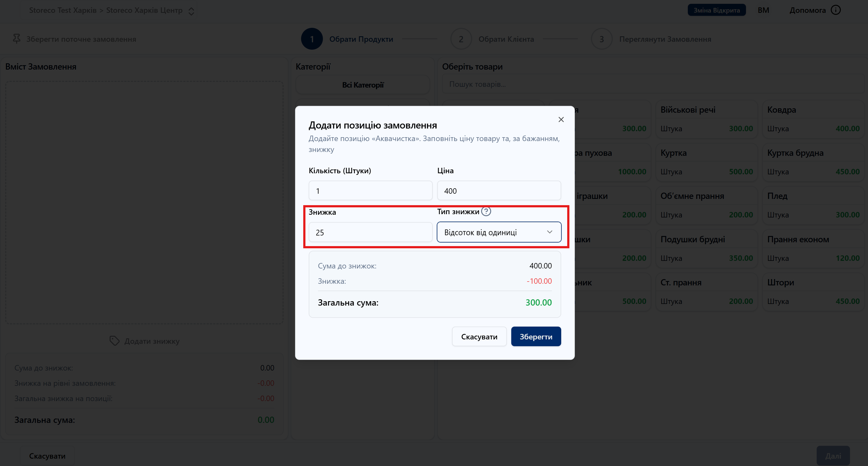Close the add order item dialog
This screenshot has width=868, height=466.
click(561, 120)
